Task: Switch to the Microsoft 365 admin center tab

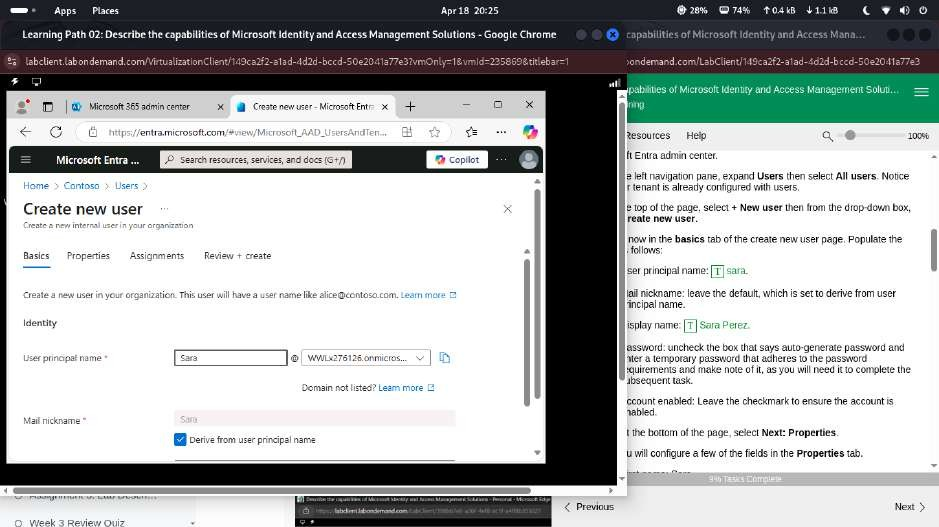Action: 138,106
